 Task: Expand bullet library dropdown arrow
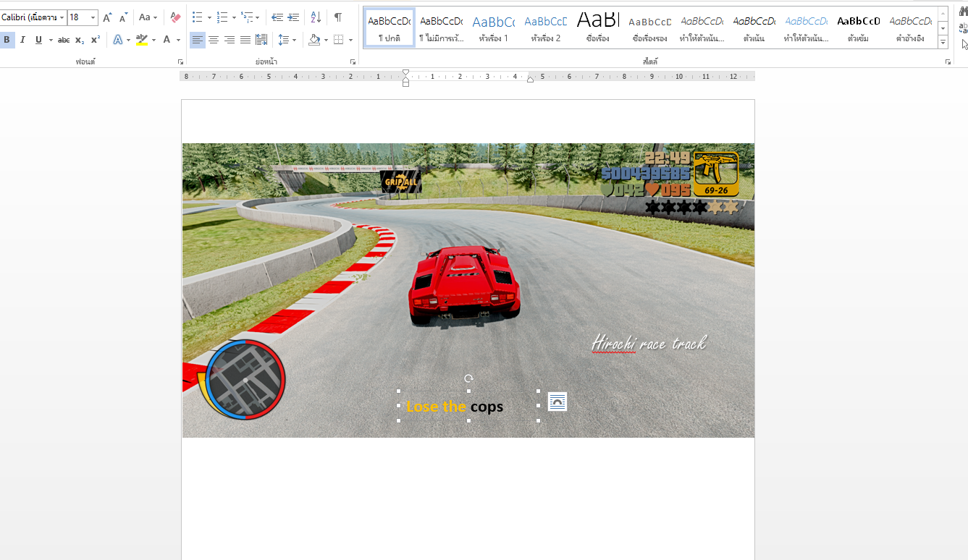(209, 17)
